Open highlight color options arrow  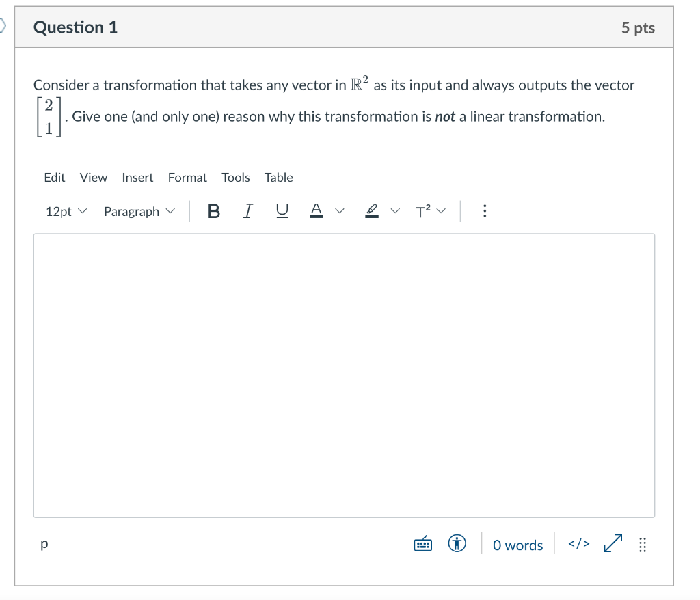pyautogui.click(x=395, y=210)
